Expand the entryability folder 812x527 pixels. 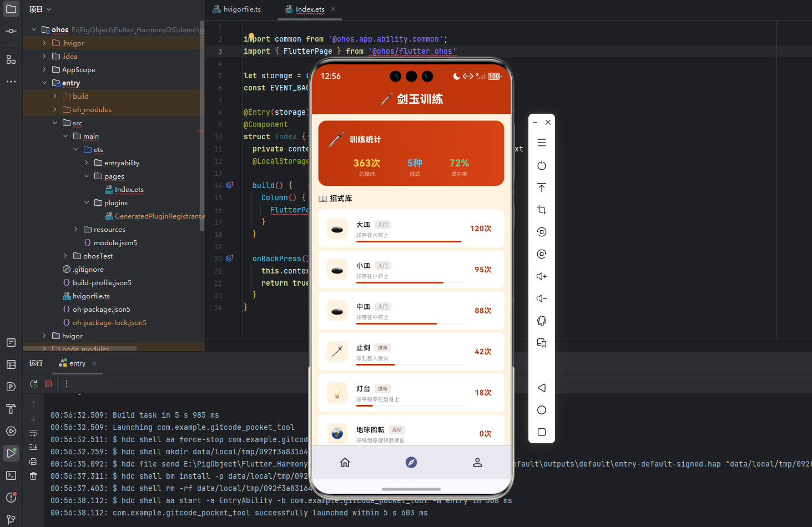(87, 163)
